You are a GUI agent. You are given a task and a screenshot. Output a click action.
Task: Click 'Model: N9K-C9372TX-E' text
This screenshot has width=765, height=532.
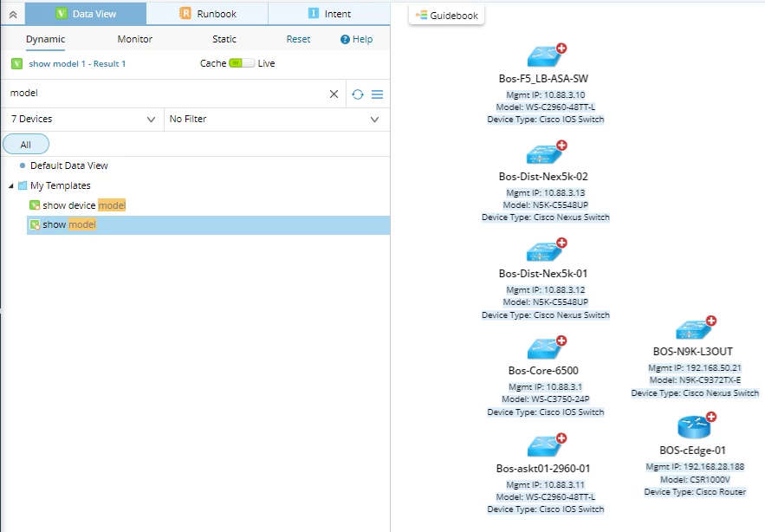[x=695, y=380]
